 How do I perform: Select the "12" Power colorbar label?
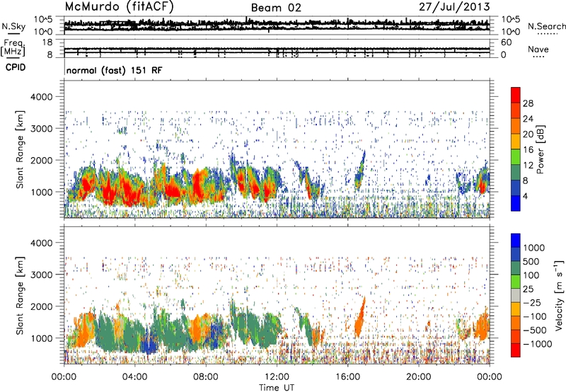[x=528, y=166]
